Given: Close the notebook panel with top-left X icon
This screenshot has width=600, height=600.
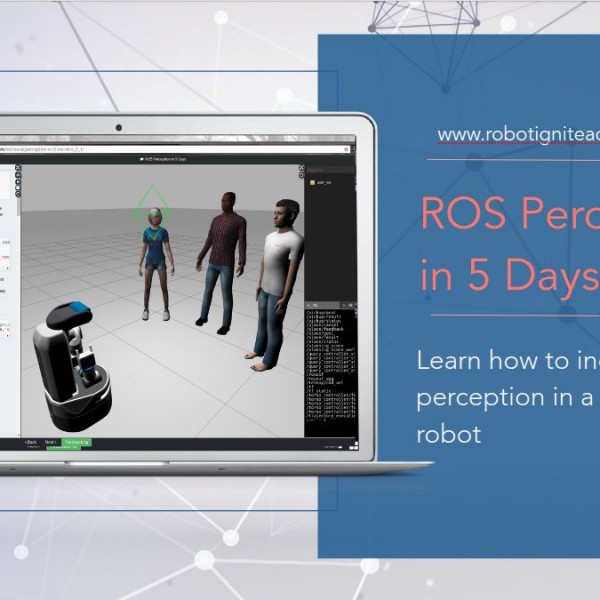Looking at the screenshot, I should click(x=18, y=168).
